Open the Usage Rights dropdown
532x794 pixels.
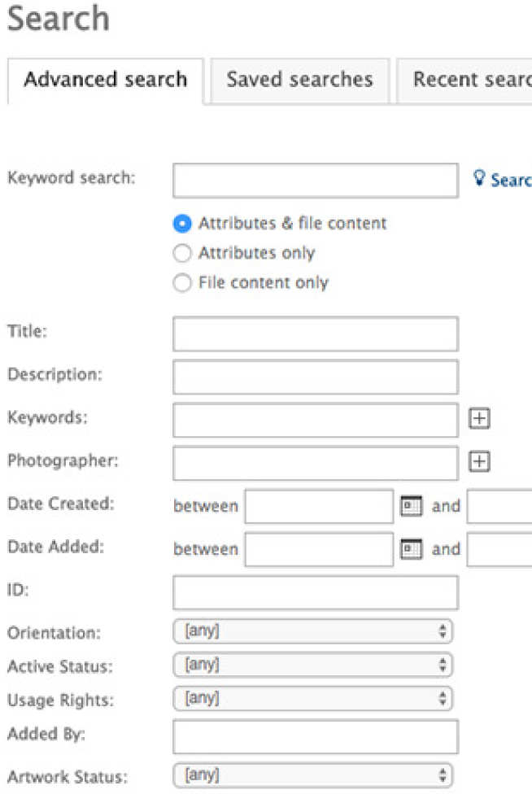point(312,698)
